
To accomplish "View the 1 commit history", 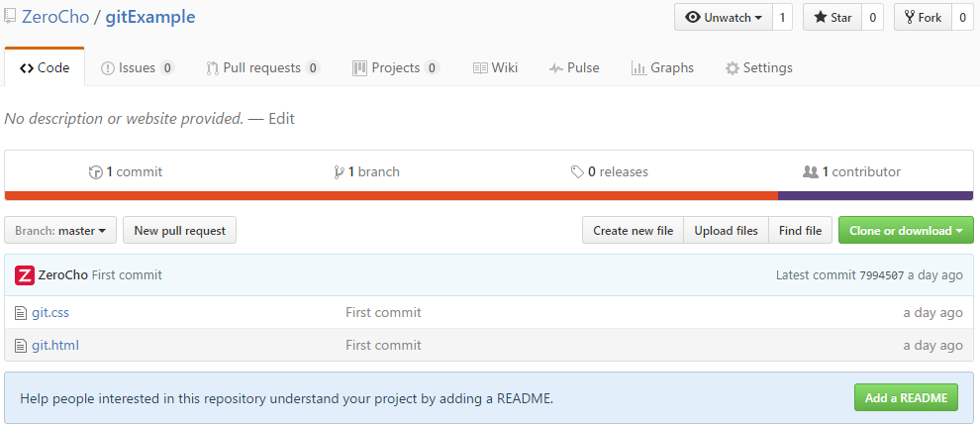I will pyautogui.click(x=126, y=171).
